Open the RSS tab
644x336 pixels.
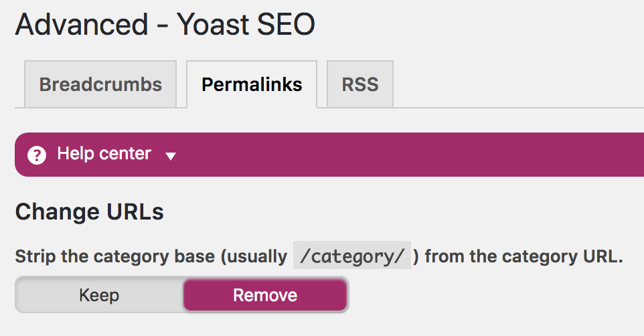(360, 84)
